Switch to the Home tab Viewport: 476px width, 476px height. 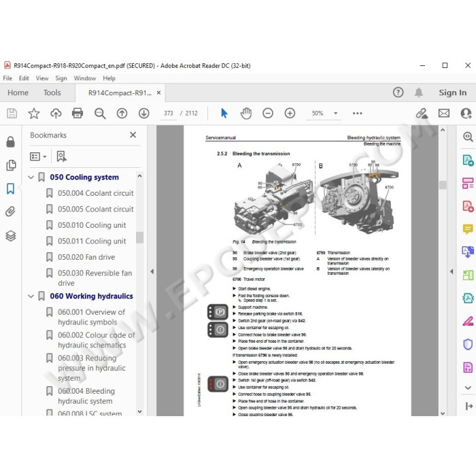point(18,92)
